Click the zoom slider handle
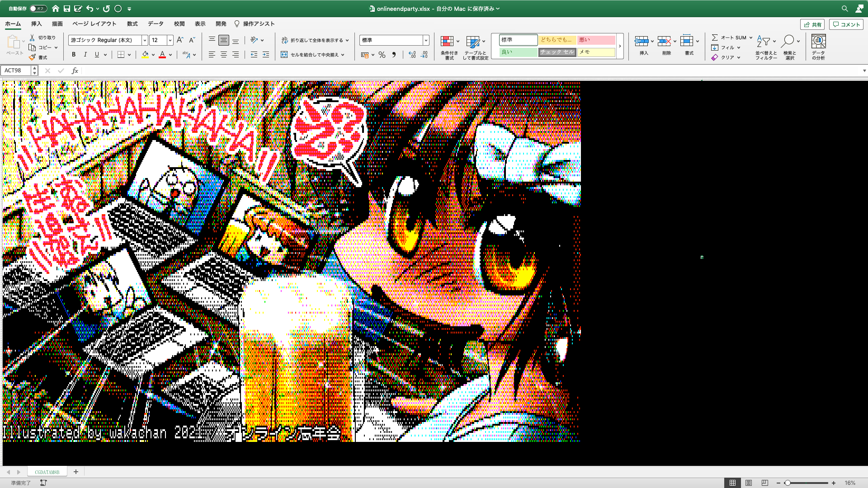The width and height of the screenshot is (868, 488). [788, 483]
